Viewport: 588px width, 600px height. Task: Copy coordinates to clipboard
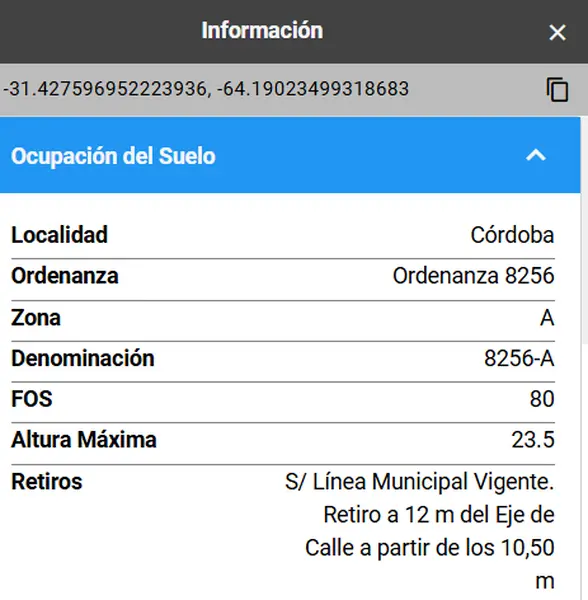[x=557, y=90]
